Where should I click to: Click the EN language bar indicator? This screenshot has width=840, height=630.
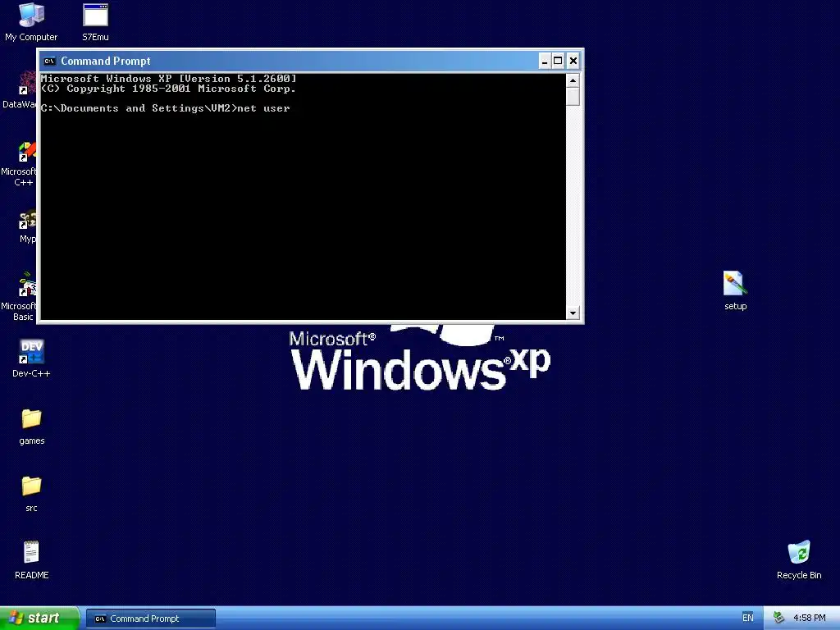748,619
